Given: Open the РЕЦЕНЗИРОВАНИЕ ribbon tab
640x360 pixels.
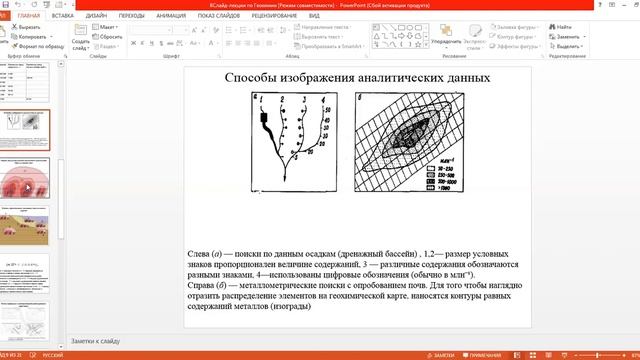Looking at the screenshot, I should 274,16.
